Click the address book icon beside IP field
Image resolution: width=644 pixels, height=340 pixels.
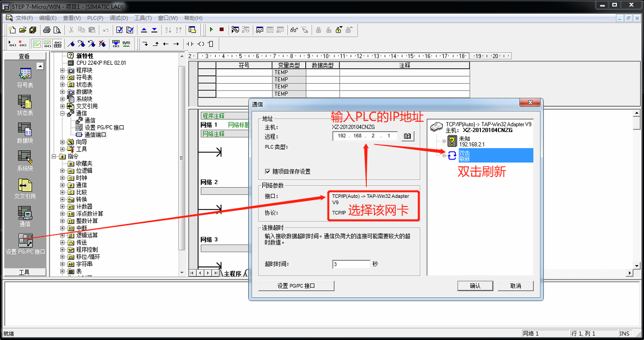tap(407, 136)
